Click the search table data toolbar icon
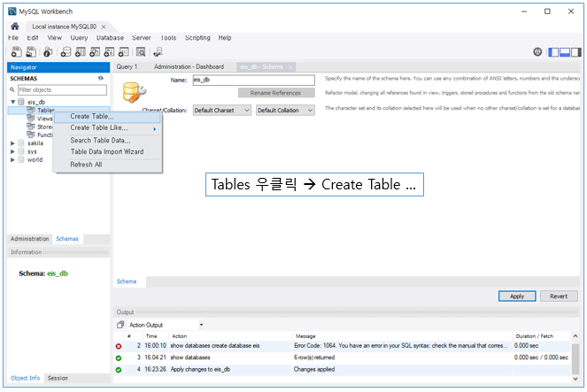 (x=141, y=51)
